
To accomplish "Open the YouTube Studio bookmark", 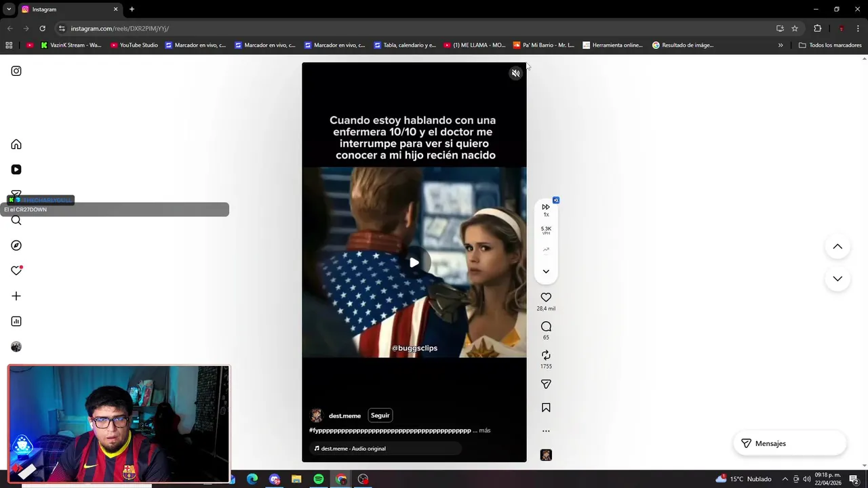I will [134, 45].
